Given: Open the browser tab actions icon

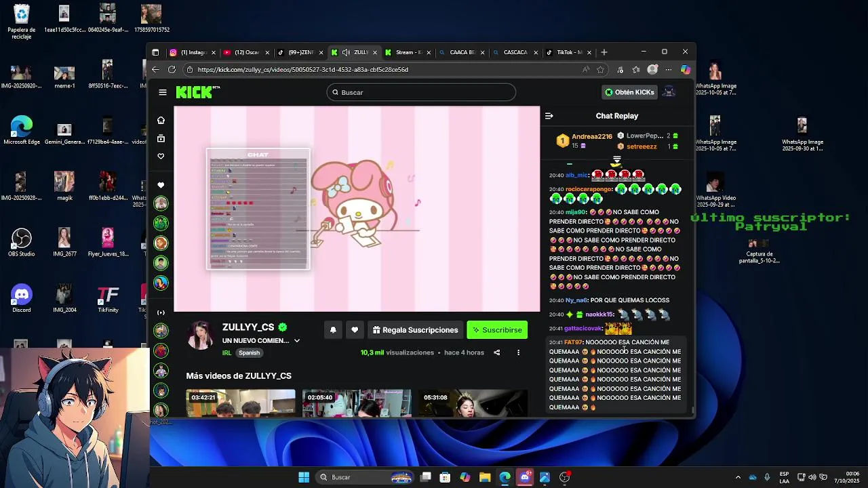Looking at the screenshot, I should [155, 52].
